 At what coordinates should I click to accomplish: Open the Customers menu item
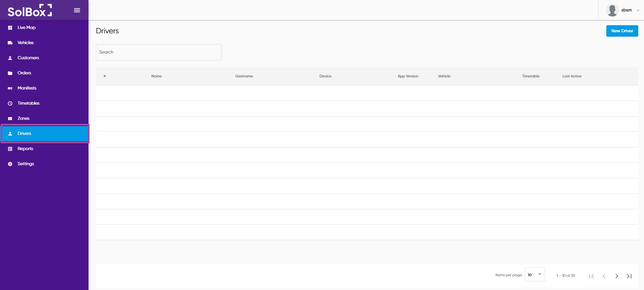(x=28, y=58)
